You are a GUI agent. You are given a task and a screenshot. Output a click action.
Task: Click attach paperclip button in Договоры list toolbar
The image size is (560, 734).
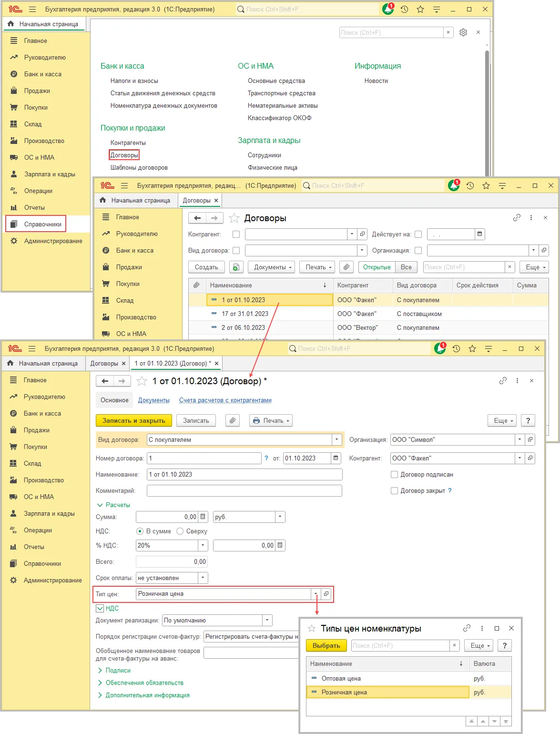(347, 267)
